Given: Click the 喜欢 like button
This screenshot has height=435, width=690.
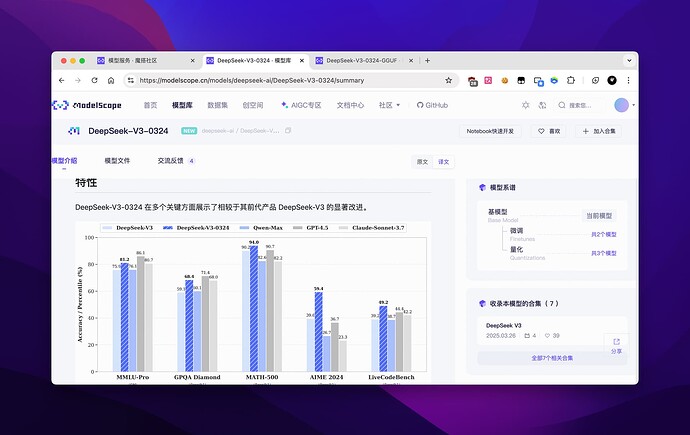Looking at the screenshot, I should tap(549, 131).
